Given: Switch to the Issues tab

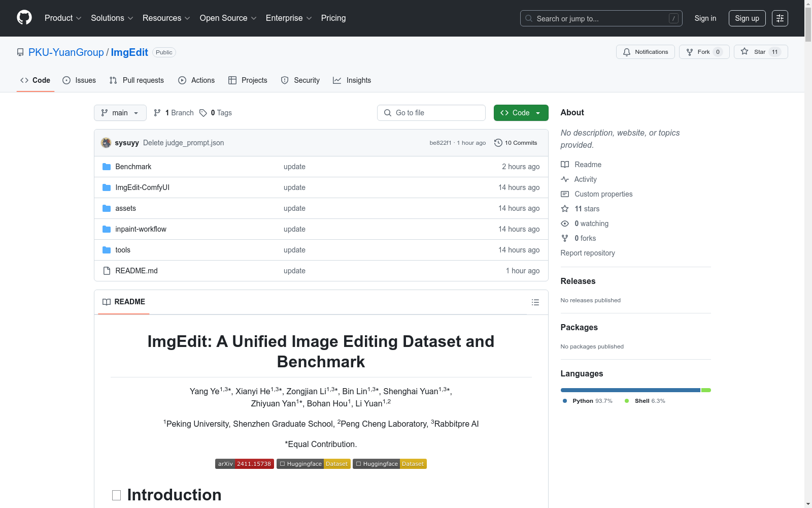Looking at the screenshot, I should coord(79,80).
